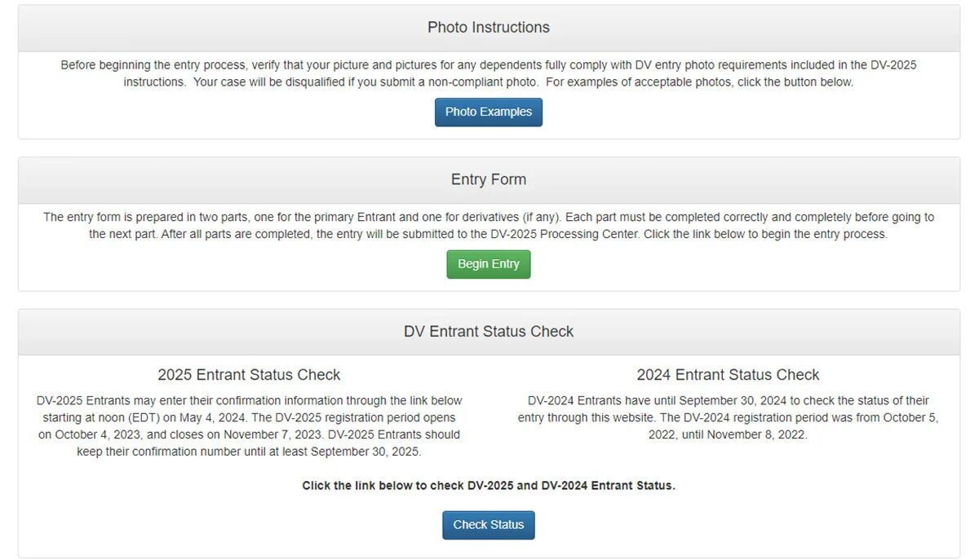Click the bold 'Click the link below' text
The height and width of the screenshot is (560, 979).
coord(488,486)
